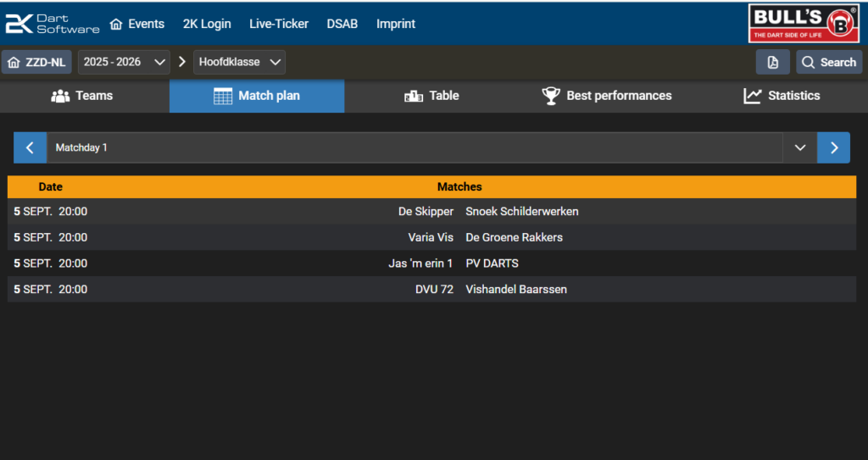Open the Search button
868x460 pixels.
pos(829,62)
